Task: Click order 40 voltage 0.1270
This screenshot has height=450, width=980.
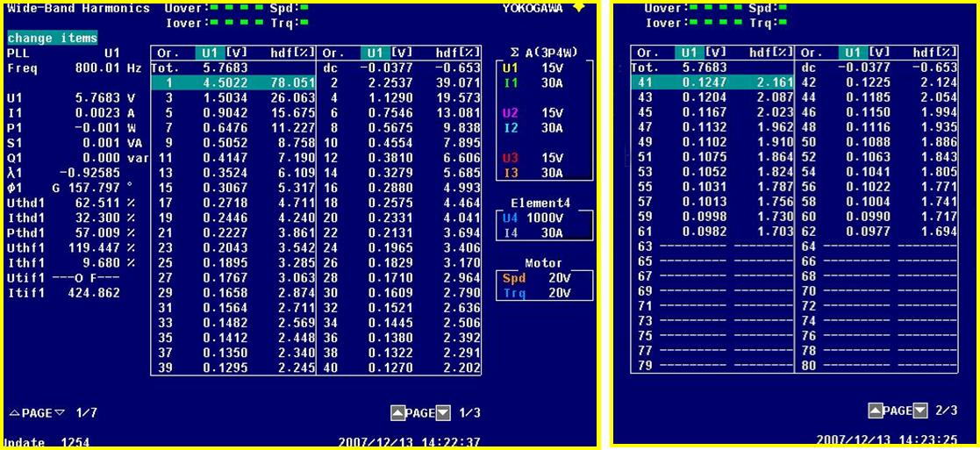Action: [x=390, y=368]
